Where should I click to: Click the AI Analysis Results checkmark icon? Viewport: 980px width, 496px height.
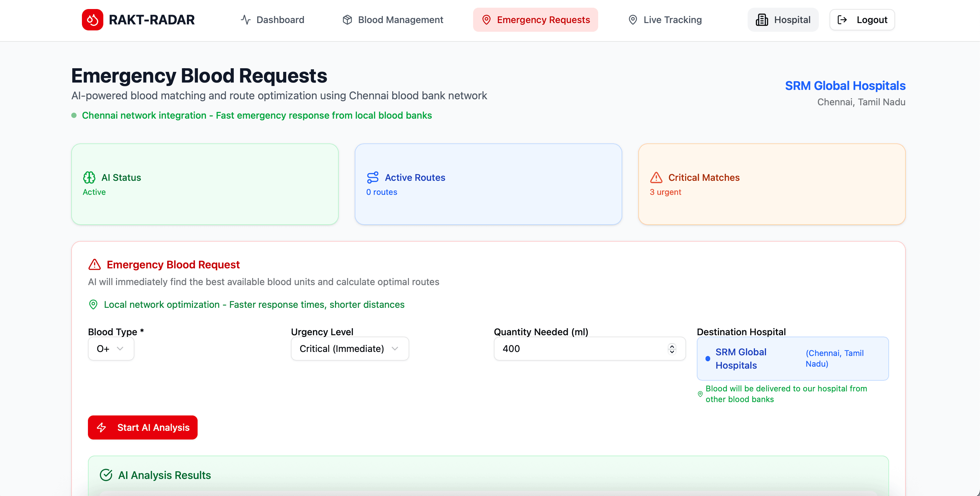click(106, 474)
